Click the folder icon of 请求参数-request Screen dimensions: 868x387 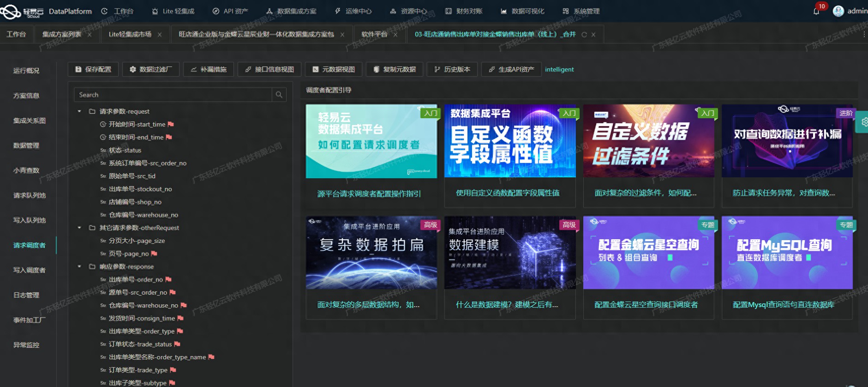coord(92,111)
